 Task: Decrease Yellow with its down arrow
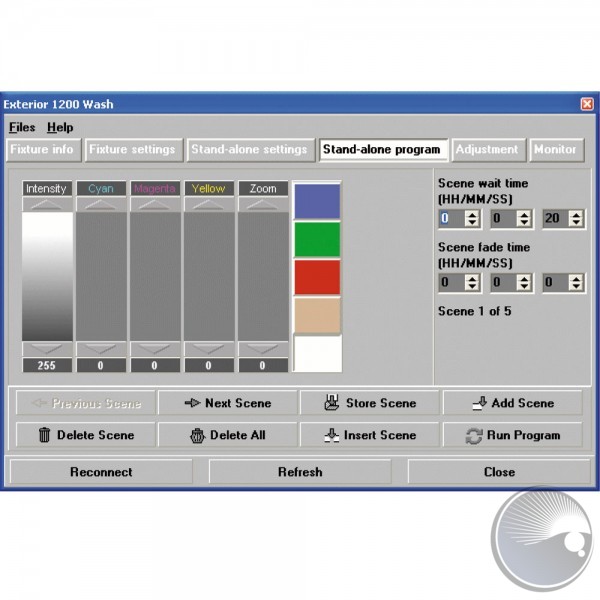click(x=209, y=349)
